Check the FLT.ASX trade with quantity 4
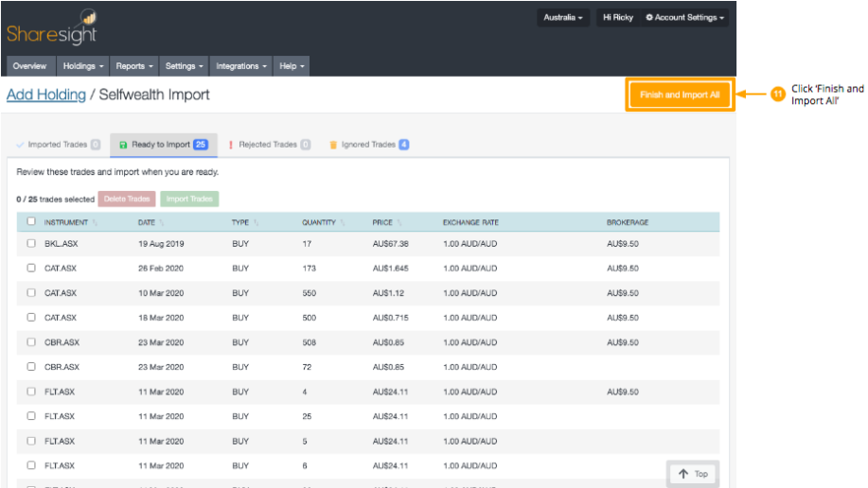868x488 pixels. (x=31, y=392)
